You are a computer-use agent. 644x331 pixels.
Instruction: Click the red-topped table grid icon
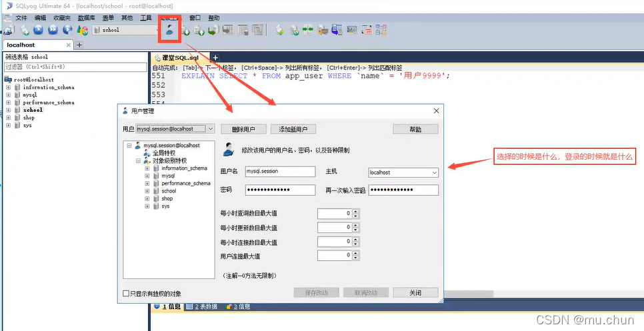click(x=367, y=29)
